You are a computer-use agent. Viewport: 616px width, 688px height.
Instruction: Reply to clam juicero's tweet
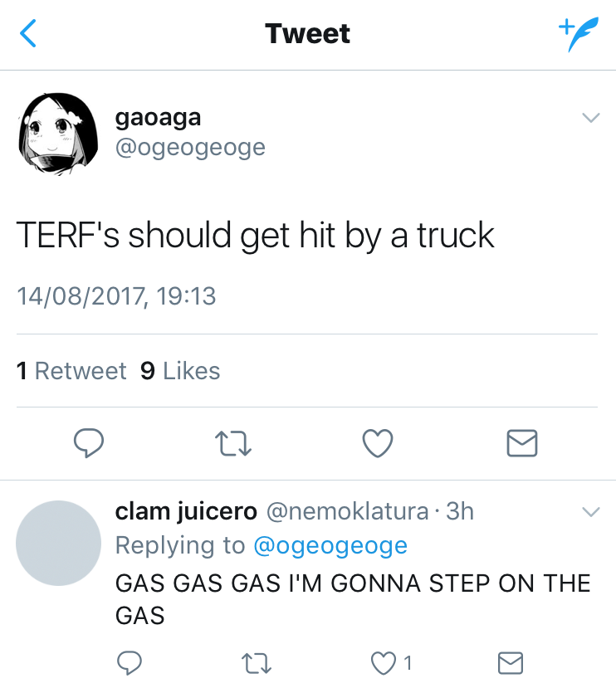click(128, 662)
